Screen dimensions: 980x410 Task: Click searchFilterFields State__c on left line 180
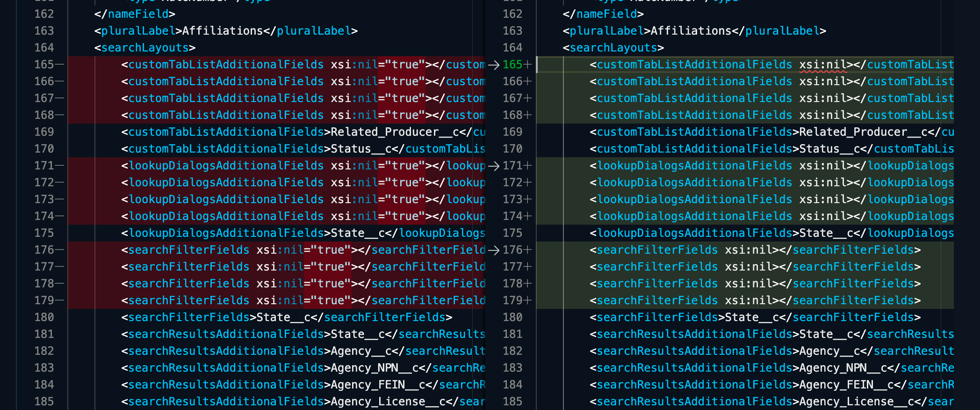click(x=287, y=317)
